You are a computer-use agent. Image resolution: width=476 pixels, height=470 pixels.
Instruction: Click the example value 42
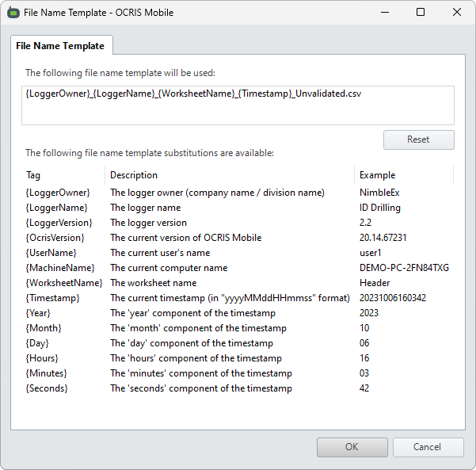coord(364,388)
